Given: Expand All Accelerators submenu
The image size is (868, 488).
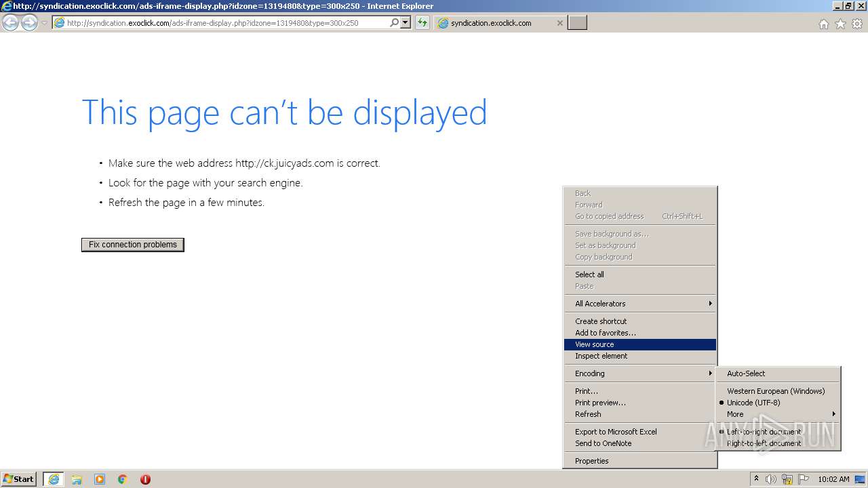Looking at the screenshot, I should coord(640,304).
